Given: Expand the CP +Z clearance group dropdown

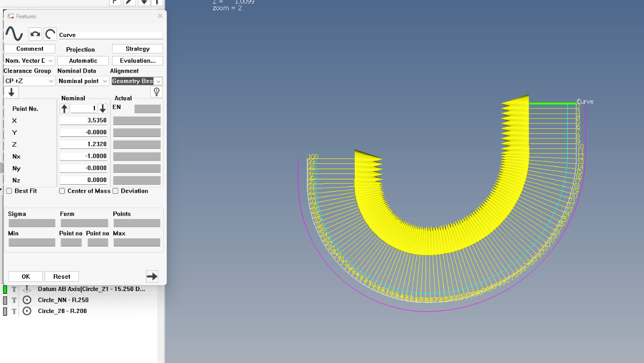Looking at the screenshot, I should [29, 81].
